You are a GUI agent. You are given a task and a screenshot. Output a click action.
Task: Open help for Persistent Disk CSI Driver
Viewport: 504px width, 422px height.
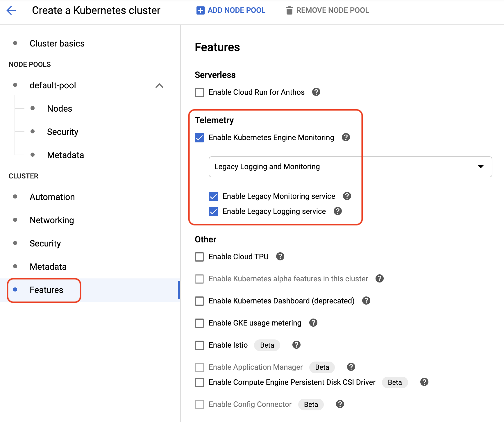(424, 382)
